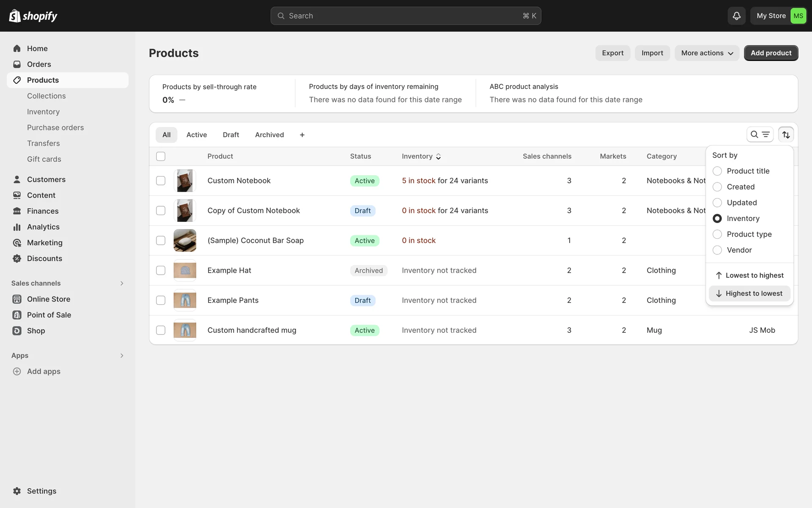Click the Coconut Bar Soap thumbnail

tap(185, 240)
